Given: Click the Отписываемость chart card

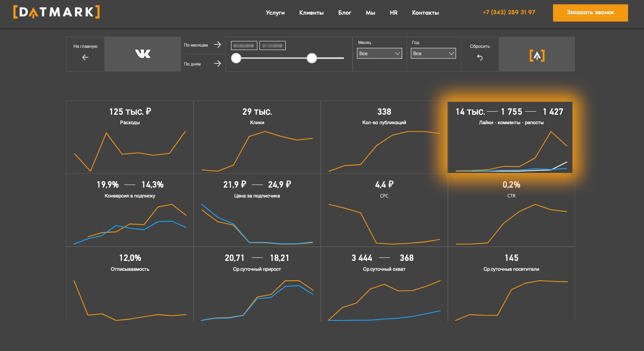Looking at the screenshot, I should pyautogui.click(x=130, y=284).
